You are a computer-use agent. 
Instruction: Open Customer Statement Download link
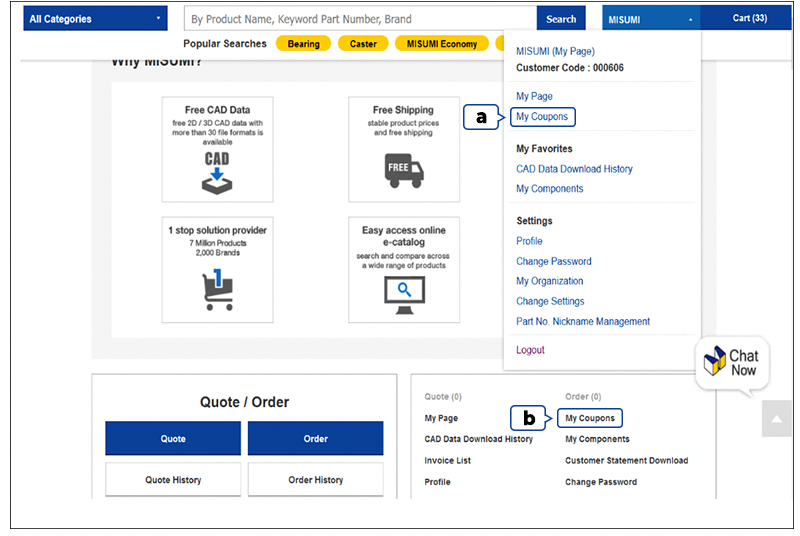(x=626, y=461)
